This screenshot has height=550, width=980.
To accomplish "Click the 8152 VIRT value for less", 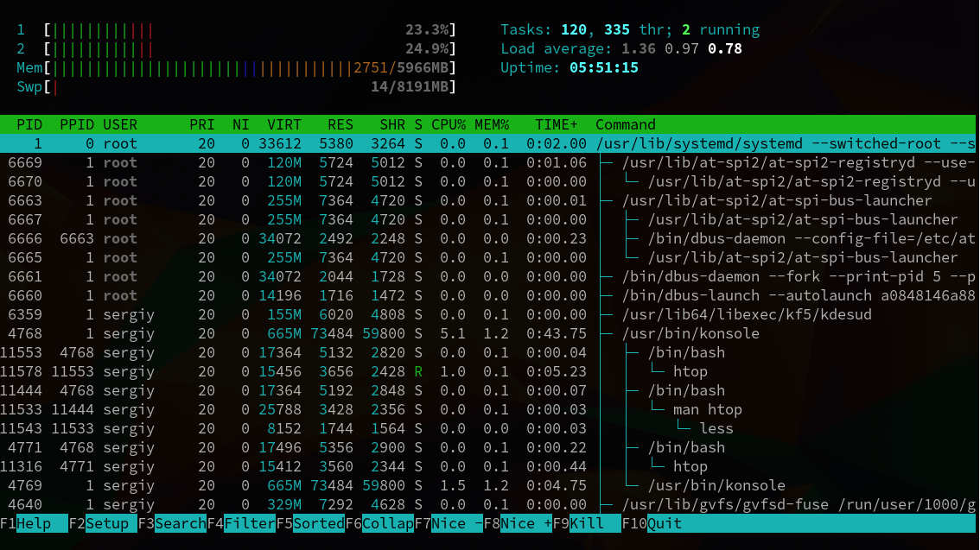I will tap(283, 428).
